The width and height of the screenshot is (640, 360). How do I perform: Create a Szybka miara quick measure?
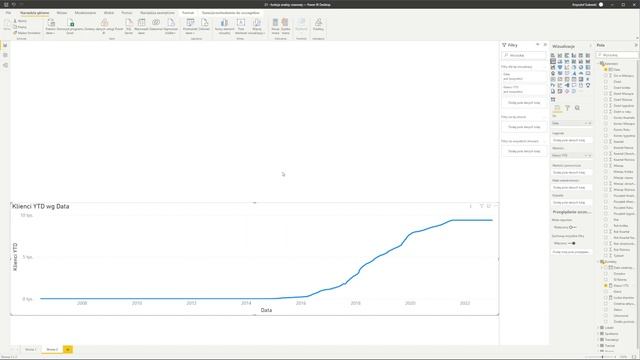[285, 26]
